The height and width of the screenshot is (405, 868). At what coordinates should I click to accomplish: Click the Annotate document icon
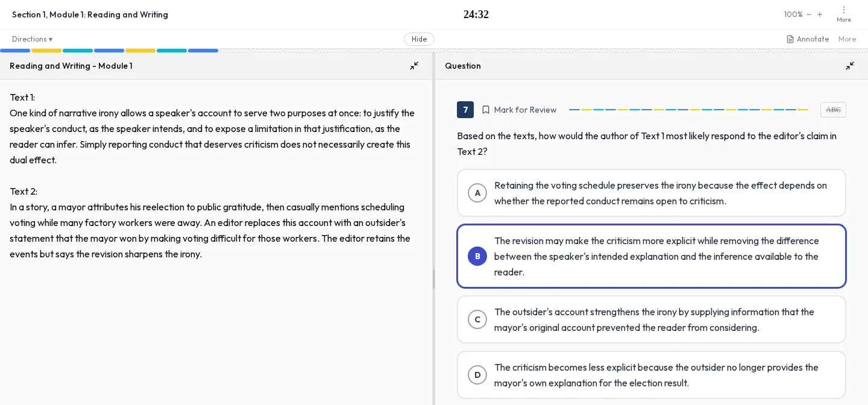click(x=790, y=39)
